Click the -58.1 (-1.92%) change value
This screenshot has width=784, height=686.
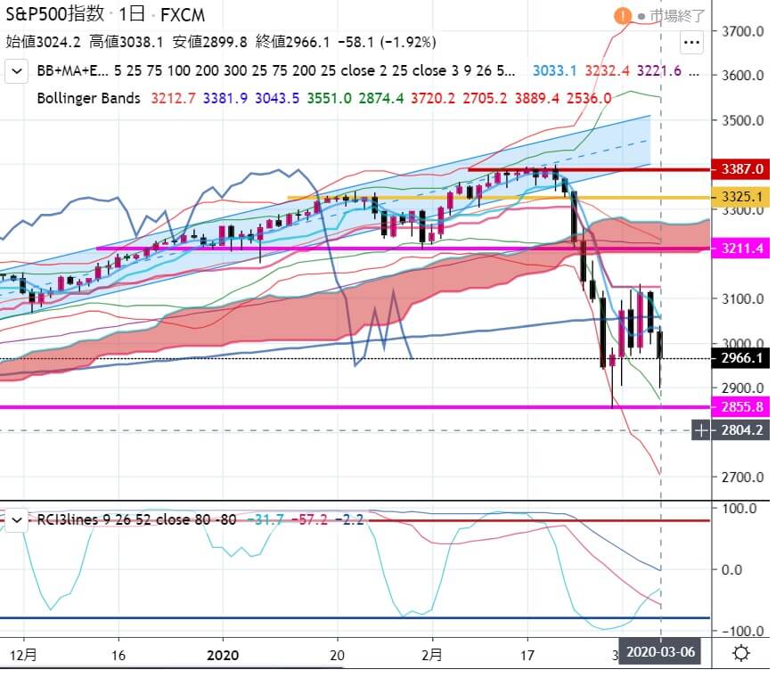[387, 42]
